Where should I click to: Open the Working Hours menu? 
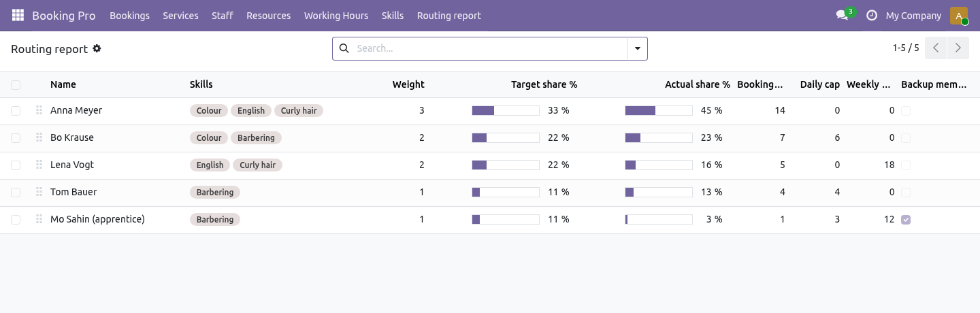coord(336,16)
